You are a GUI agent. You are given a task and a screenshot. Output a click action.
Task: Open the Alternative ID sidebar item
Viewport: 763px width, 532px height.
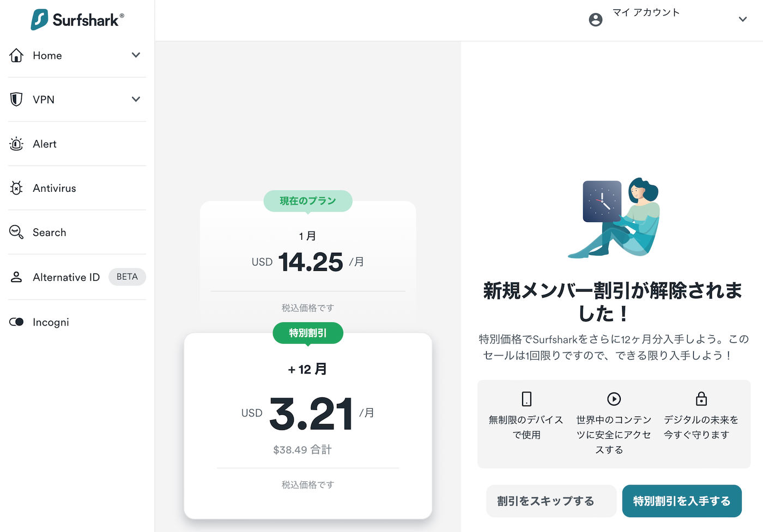point(77,277)
